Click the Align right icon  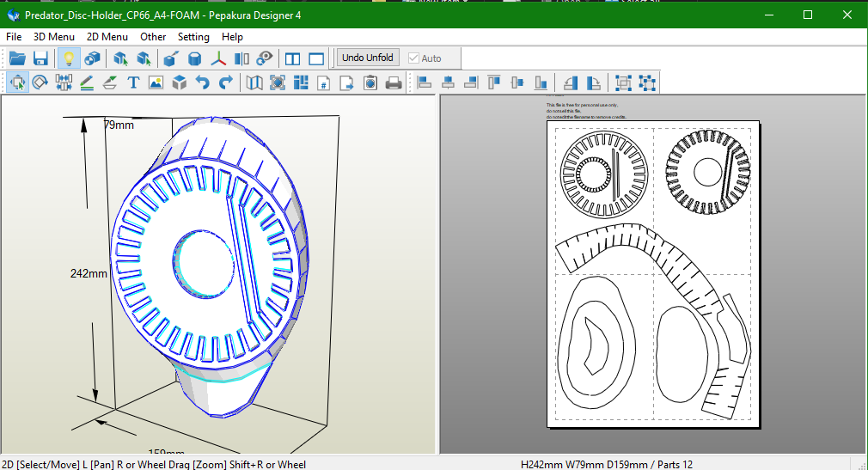[471, 82]
